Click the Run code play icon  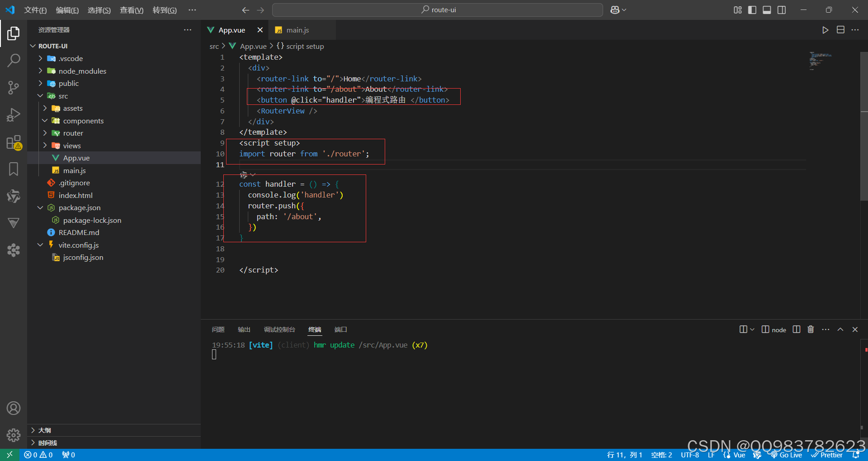[x=825, y=30]
